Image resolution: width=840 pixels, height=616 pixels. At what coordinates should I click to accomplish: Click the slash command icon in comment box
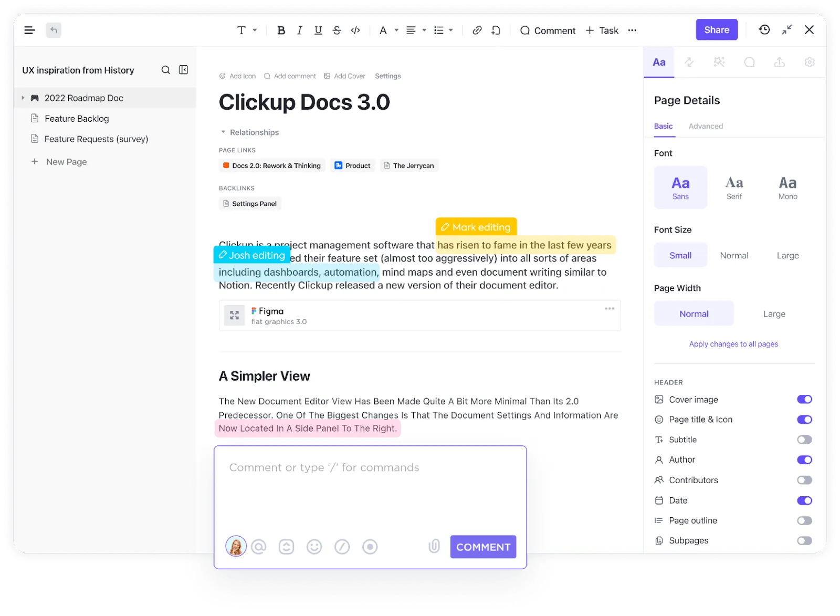tap(342, 547)
